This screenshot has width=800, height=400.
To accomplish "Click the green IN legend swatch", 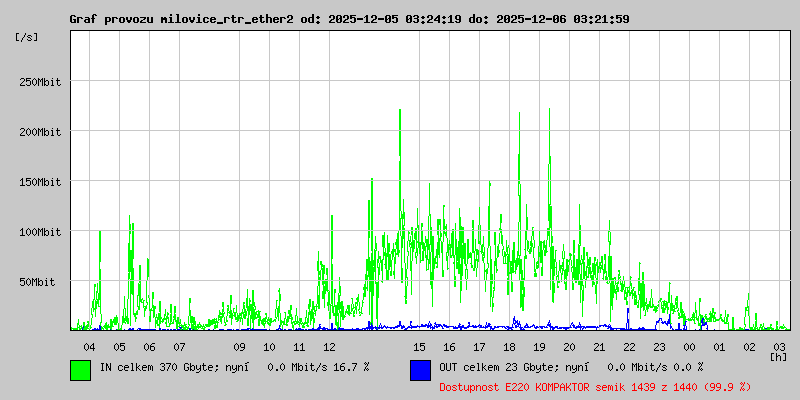I will pos(80,370).
